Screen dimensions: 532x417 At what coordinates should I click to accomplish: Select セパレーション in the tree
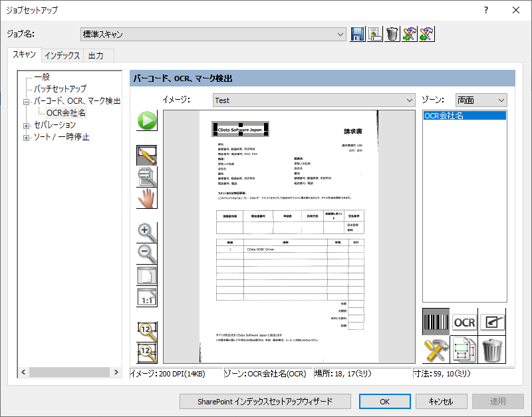tap(55, 125)
